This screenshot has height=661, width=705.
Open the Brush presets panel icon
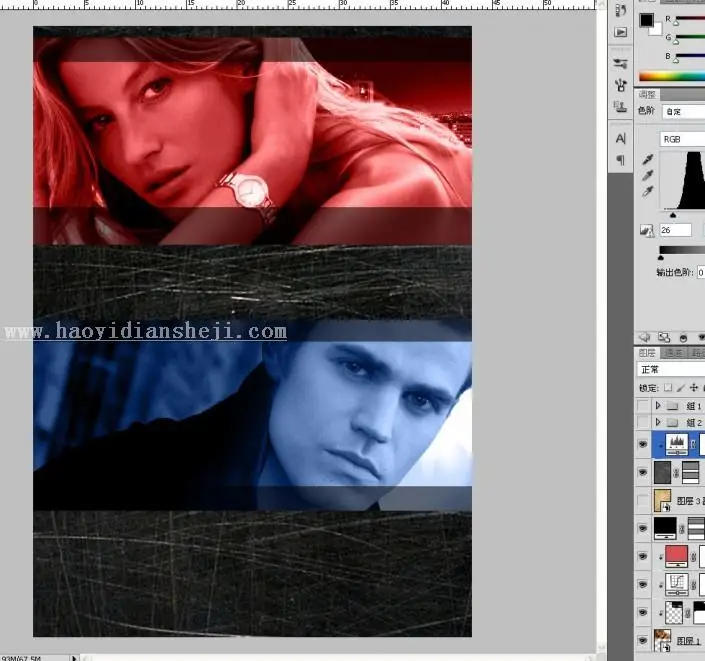[x=620, y=64]
